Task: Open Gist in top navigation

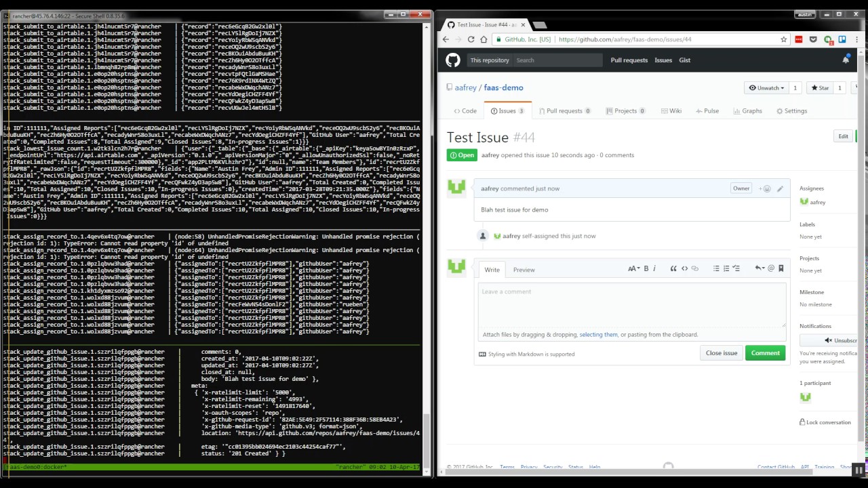Action: click(x=685, y=60)
